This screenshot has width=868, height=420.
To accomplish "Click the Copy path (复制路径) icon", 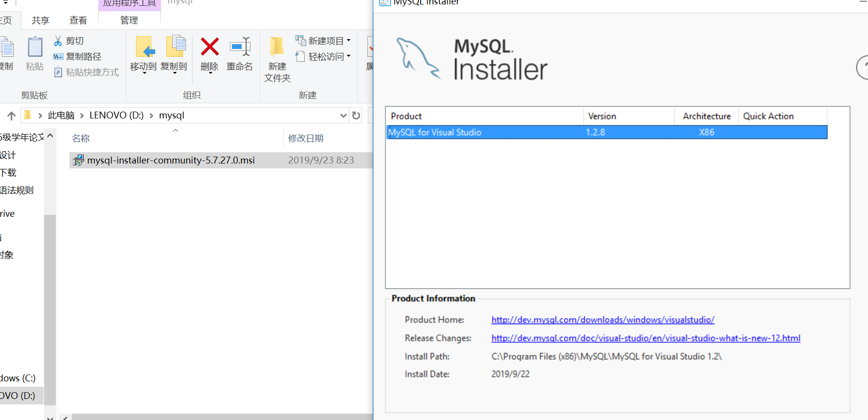I will tap(58, 57).
